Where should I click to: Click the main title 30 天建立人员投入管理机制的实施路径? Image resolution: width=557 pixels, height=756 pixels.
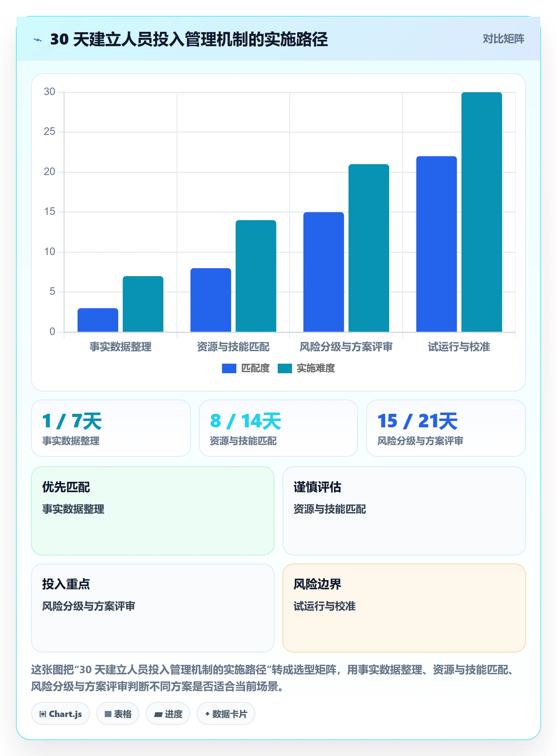189,39
